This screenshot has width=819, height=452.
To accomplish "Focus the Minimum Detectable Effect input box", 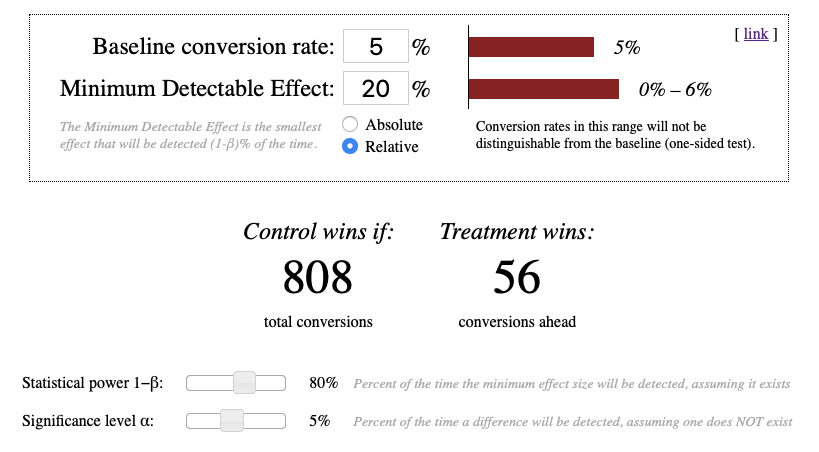I will pyautogui.click(x=375, y=89).
